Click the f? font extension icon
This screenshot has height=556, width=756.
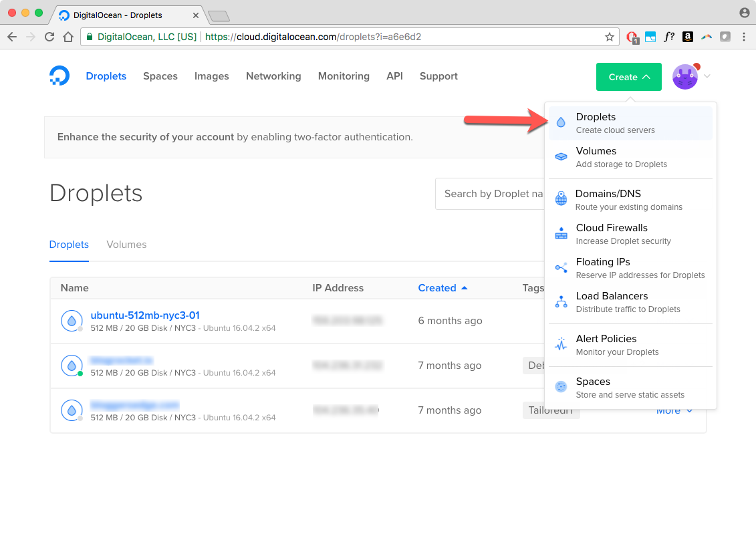pyautogui.click(x=668, y=37)
